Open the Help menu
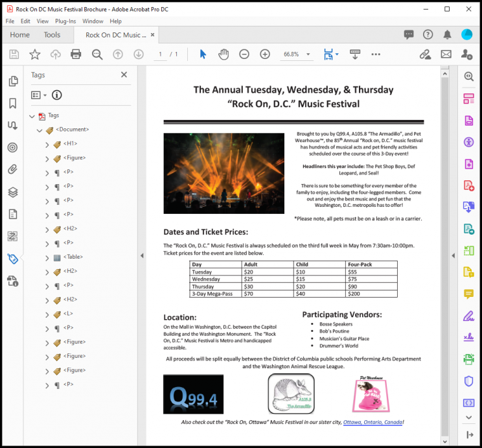Screen dimensions: 482x448 coord(115,21)
